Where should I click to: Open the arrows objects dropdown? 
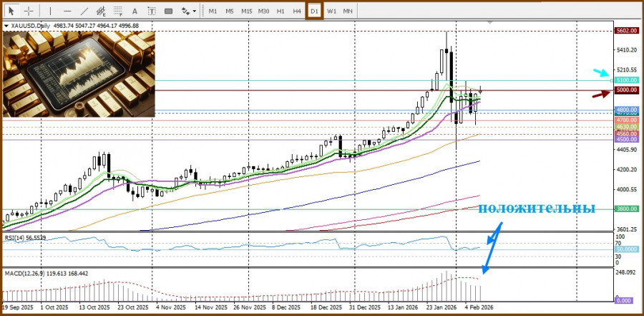[188, 11]
